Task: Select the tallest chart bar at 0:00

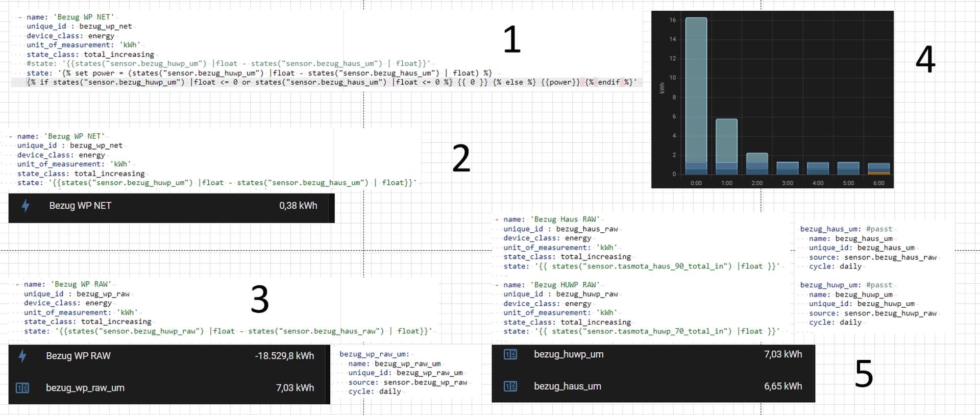Action: 696,92
